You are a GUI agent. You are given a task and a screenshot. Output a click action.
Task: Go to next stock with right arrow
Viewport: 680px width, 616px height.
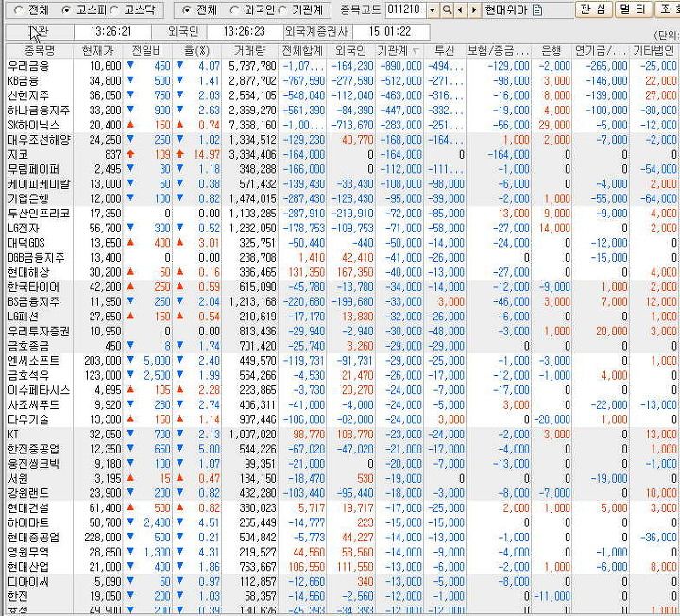pyautogui.click(x=474, y=9)
